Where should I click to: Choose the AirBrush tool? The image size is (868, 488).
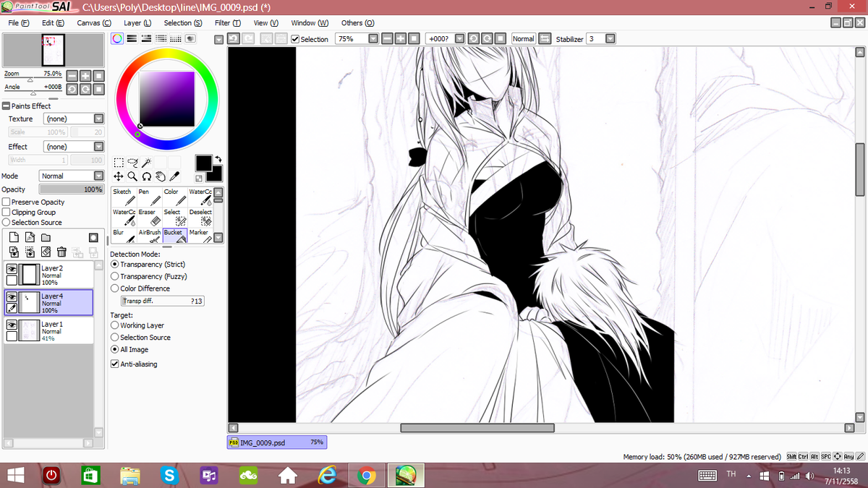click(149, 235)
